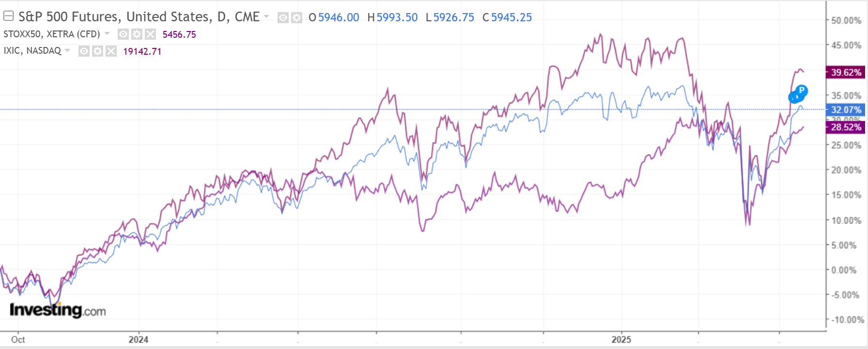
Task: Click the 39.62% purple price label
Action: (x=846, y=73)
